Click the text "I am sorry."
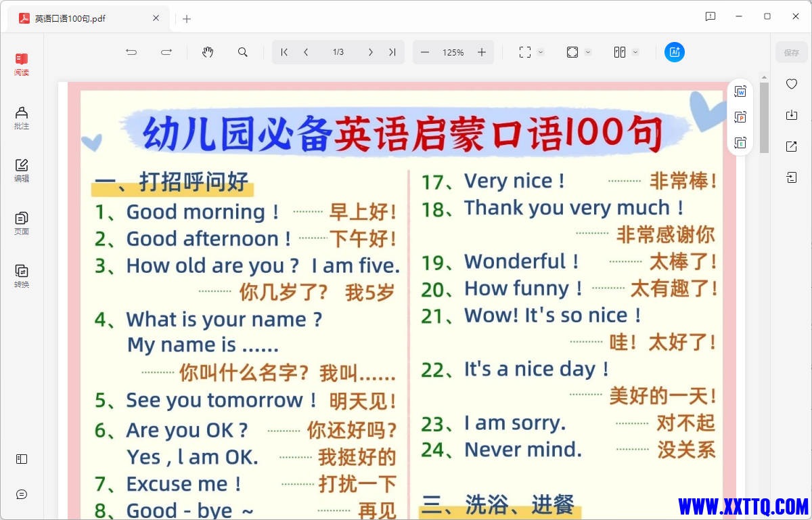812x520 pixels. click(515, 423)
